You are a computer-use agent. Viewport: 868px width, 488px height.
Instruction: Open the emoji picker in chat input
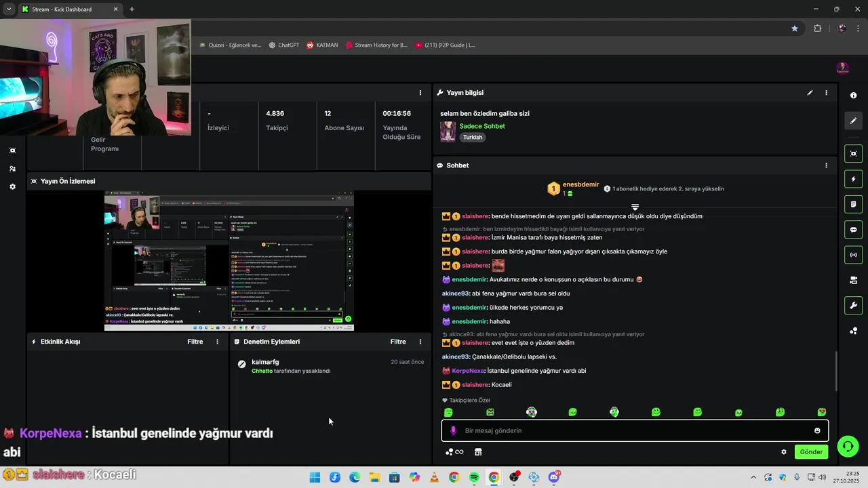[x=817, y=430]
